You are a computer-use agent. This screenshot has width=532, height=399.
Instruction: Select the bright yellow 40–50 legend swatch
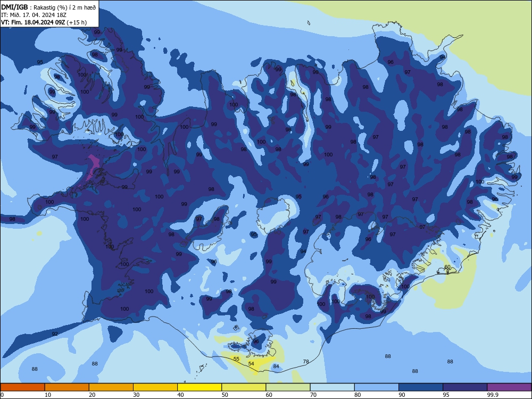[x=199, y=387]
